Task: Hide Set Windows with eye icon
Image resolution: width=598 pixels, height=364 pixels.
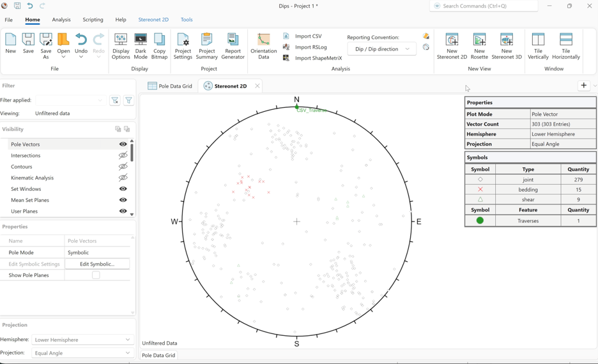Action: click(x=123, y=188)
